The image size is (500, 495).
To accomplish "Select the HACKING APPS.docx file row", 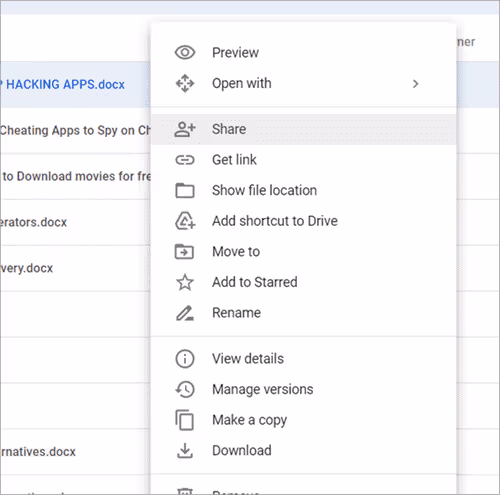I will 75,84.
